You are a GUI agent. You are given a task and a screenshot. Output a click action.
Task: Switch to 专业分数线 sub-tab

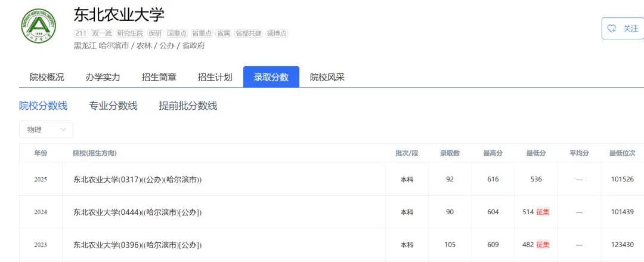[113, 106]
